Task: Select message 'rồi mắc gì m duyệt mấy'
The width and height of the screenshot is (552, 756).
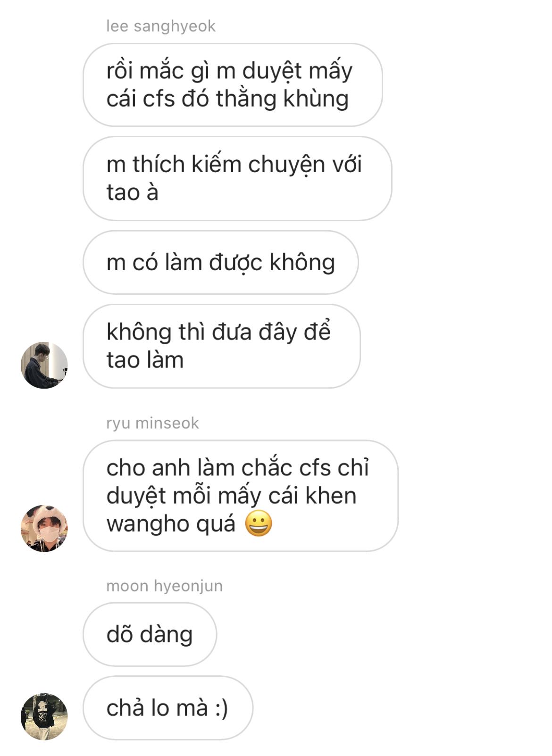Action: click(x=233, y=85)
